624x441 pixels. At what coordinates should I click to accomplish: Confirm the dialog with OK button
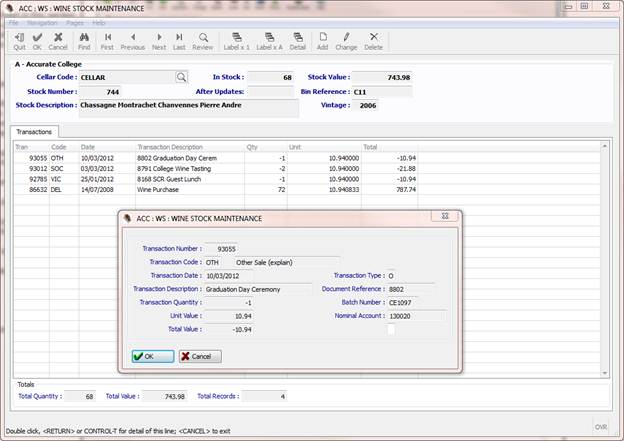pos(152,356)
